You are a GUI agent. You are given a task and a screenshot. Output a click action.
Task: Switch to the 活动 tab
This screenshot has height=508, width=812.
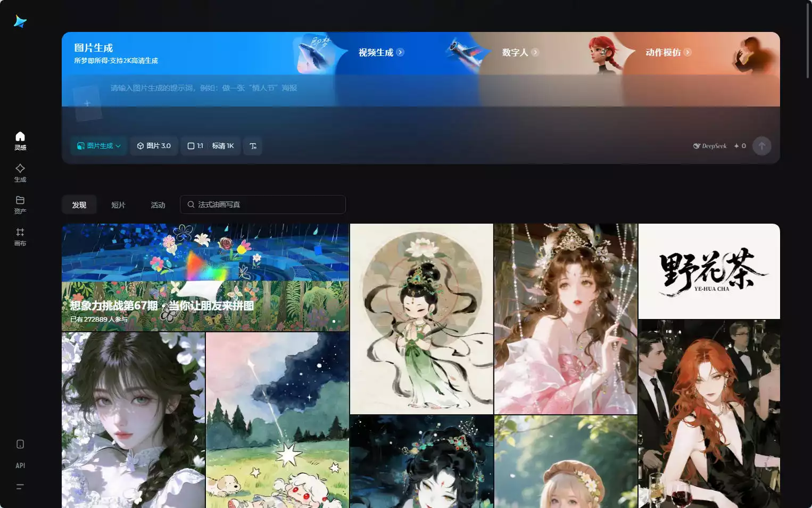click(x=158, y=204)
